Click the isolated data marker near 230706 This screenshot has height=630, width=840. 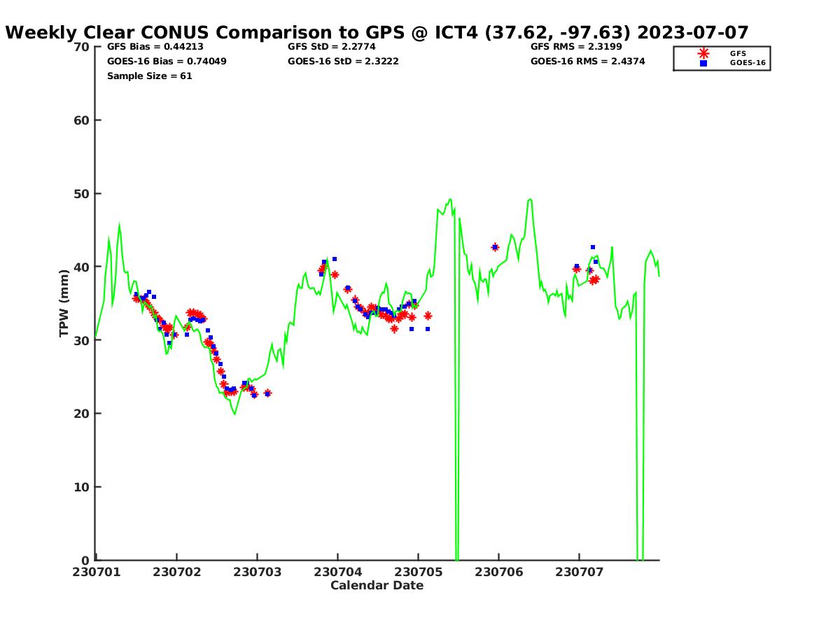coord(495,247)
